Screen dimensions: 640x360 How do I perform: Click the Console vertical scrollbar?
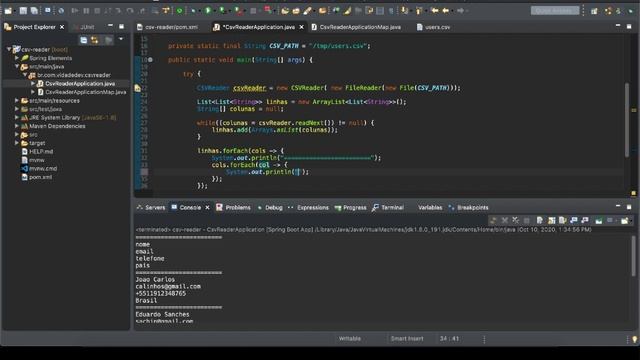tap(633, 256)
